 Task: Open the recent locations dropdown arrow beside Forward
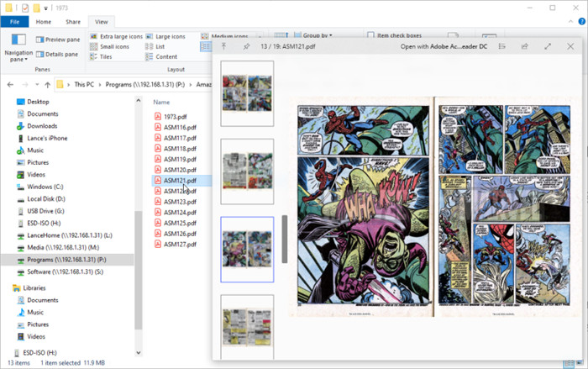coord(37,84)
